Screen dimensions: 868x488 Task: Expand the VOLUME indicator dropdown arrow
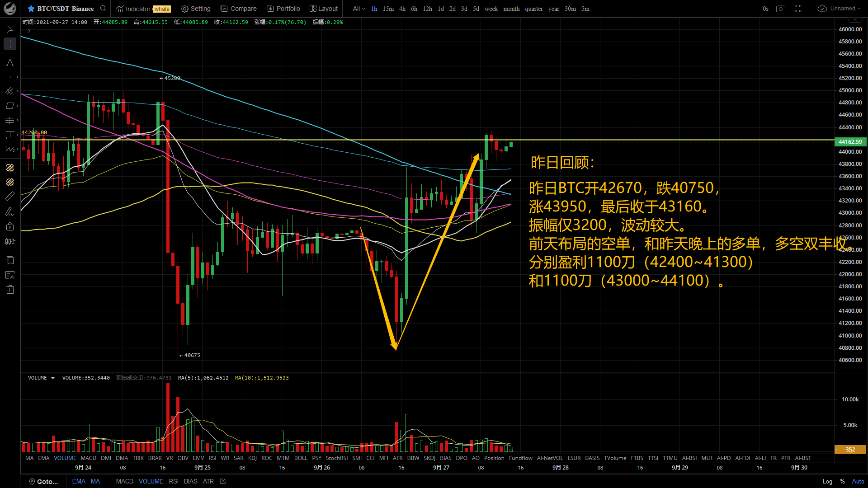pyautogui.click(x=53, y=378)
